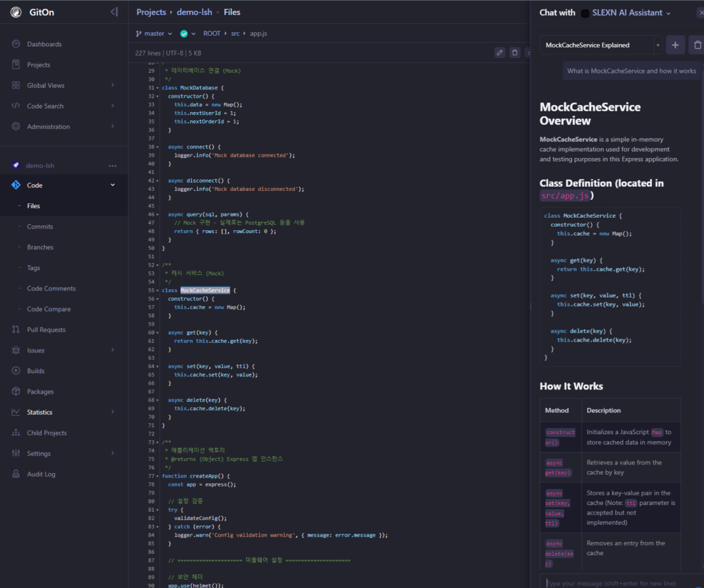Click the demo-lsh breadcrumb link
Screen dimensions: 704x588
(195, 12)
